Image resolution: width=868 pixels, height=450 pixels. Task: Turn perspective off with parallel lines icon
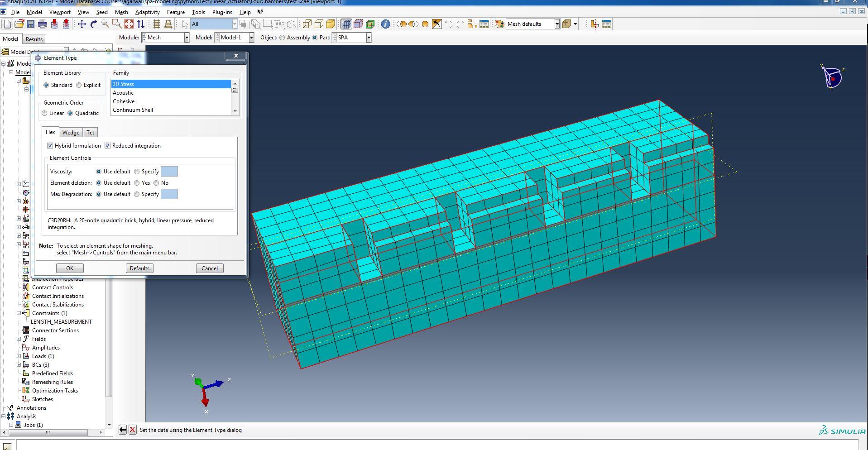(157, 24)
